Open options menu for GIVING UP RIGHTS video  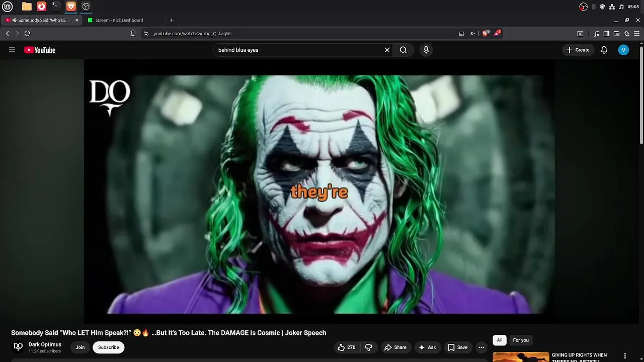coord(625,356)
